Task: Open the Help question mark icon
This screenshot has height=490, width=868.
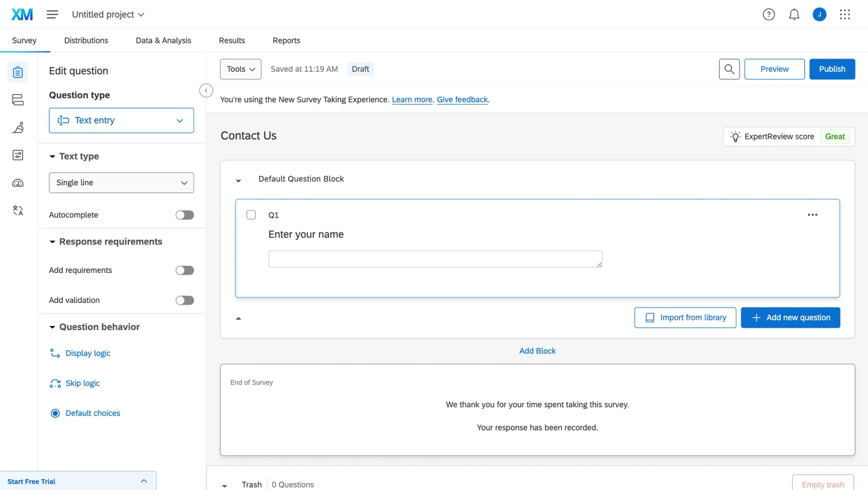Action: [x=768, y=14]
